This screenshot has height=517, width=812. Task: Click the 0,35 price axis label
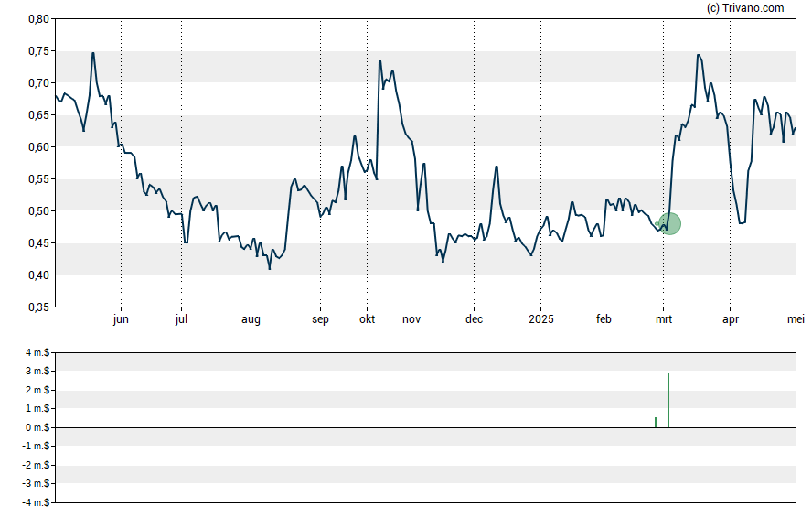coord(38,307)
